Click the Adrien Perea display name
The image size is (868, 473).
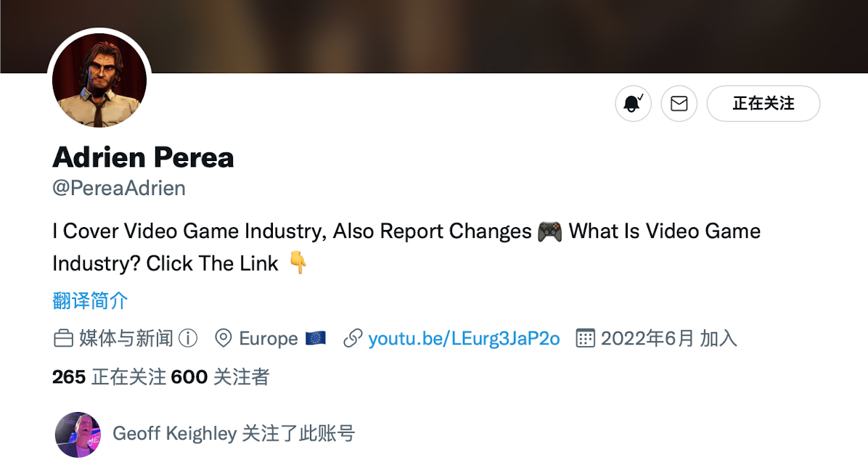(144, 157)
